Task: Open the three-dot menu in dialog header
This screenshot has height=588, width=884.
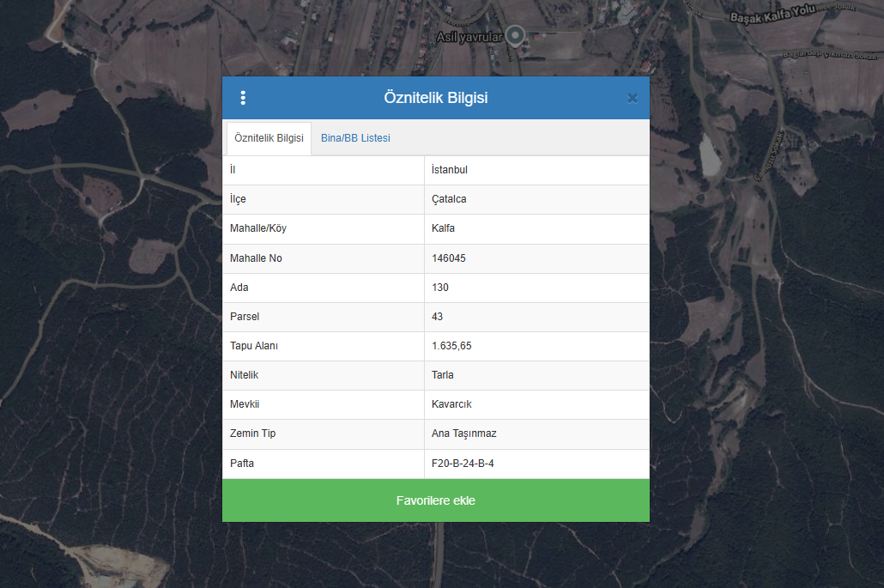Action: coord(243,98)
